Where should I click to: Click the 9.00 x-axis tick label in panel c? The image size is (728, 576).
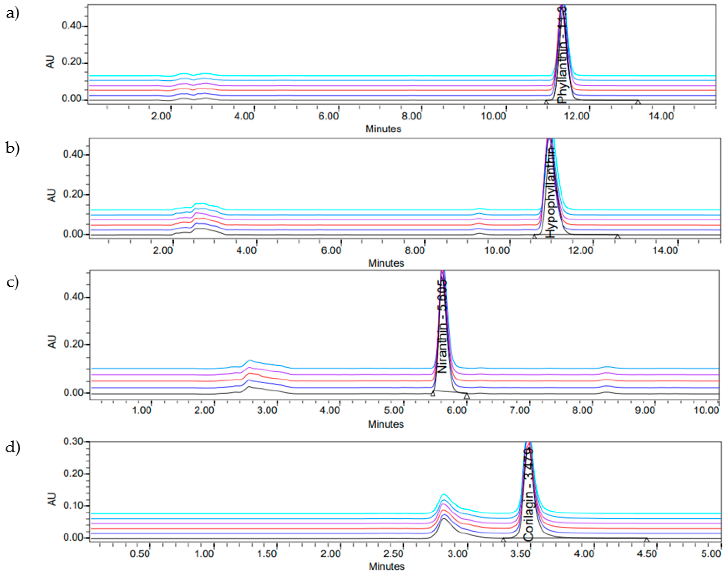pyautogui.click(x=645, y=411)
